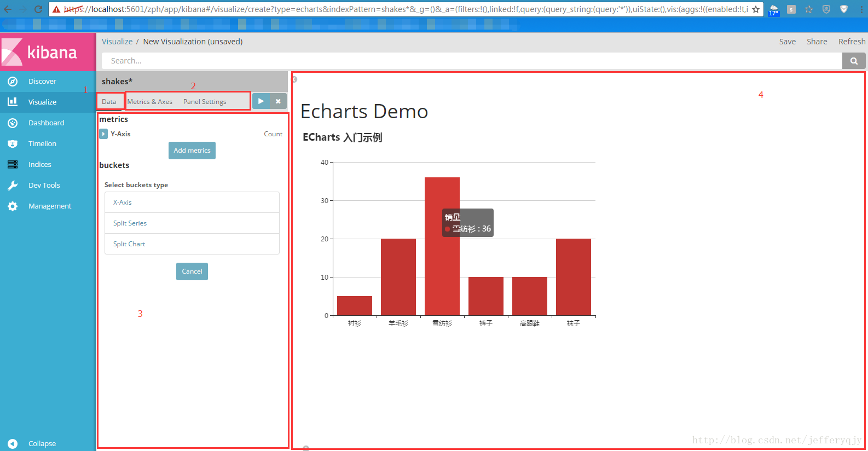
Task: Click the Echarts Demo heading
Action: pyautogui.click(x=364, y=112)
